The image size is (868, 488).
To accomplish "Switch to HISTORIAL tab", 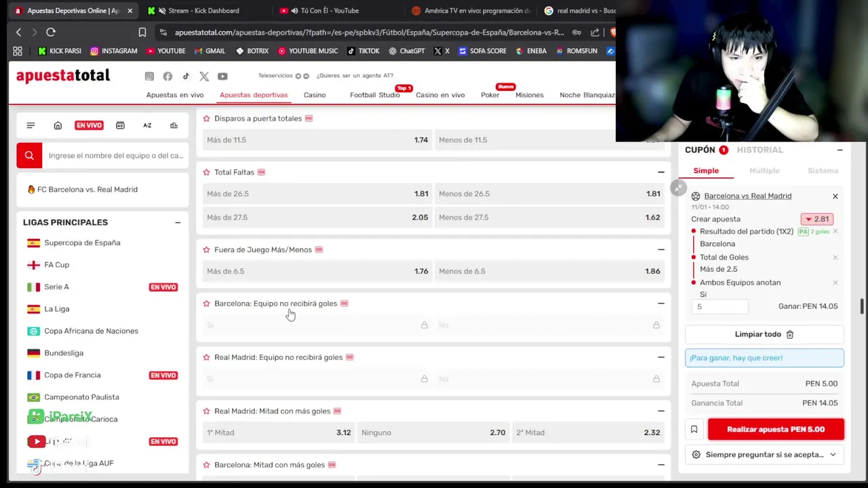I will point(759,150).
